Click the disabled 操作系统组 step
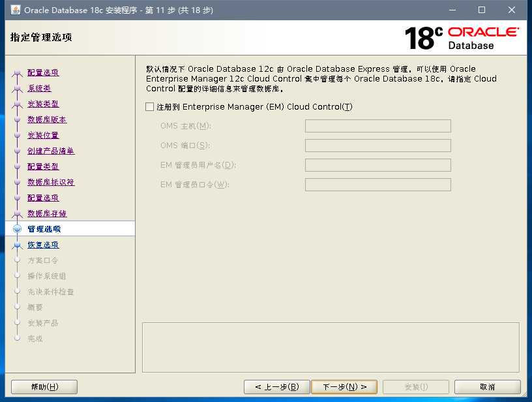Viewport: 532px width, 402px height. [x=47, y=276]
